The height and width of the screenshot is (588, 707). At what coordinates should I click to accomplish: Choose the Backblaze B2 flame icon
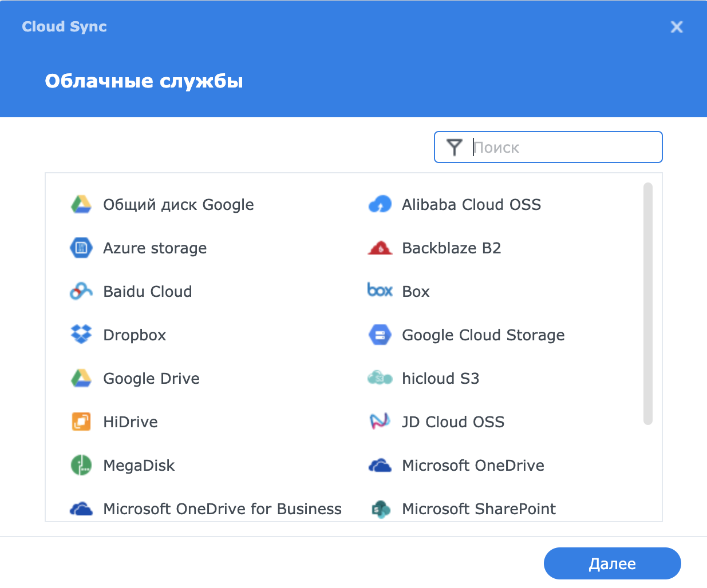point(380,248)
